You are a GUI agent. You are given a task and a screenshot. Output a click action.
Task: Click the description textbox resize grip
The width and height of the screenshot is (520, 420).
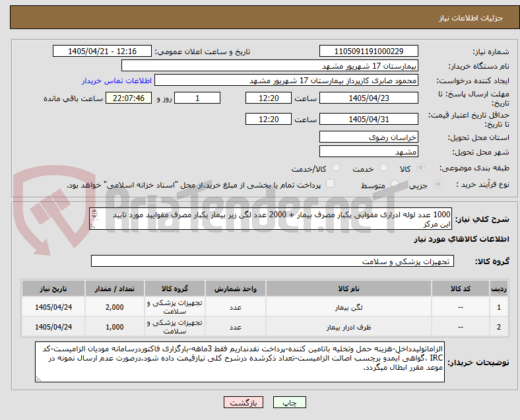(93, 226)
